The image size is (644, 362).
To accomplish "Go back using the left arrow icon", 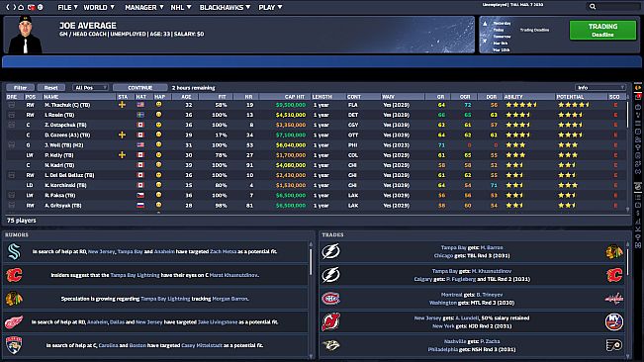I will pyautogui.click(x=7, y=7).
